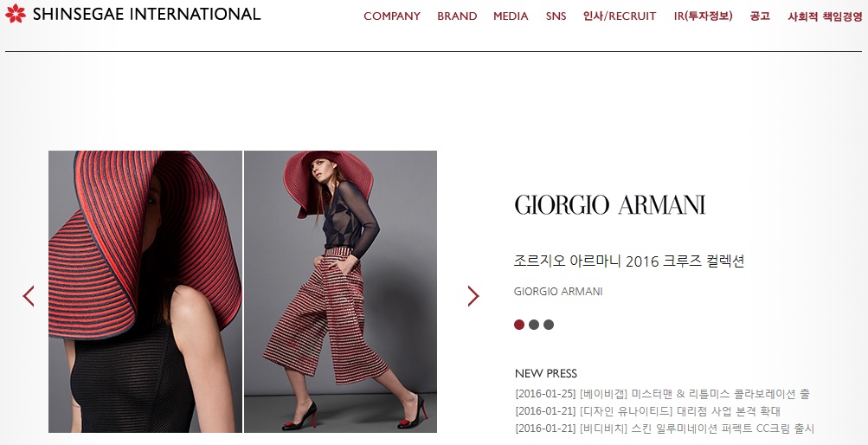Image resolution: width=868 pixels, height=445 pixels.
Task: Open the MEDIA menu
Action: (511, 16)
